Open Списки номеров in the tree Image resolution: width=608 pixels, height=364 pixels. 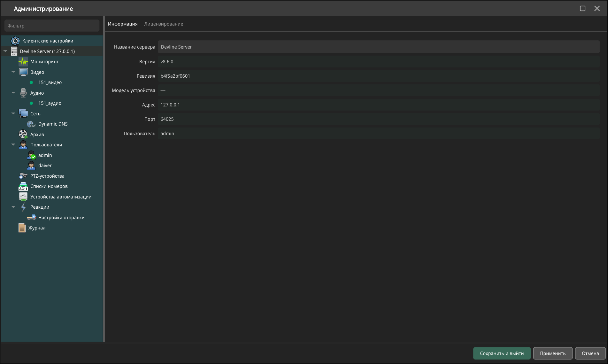point(49,186)
